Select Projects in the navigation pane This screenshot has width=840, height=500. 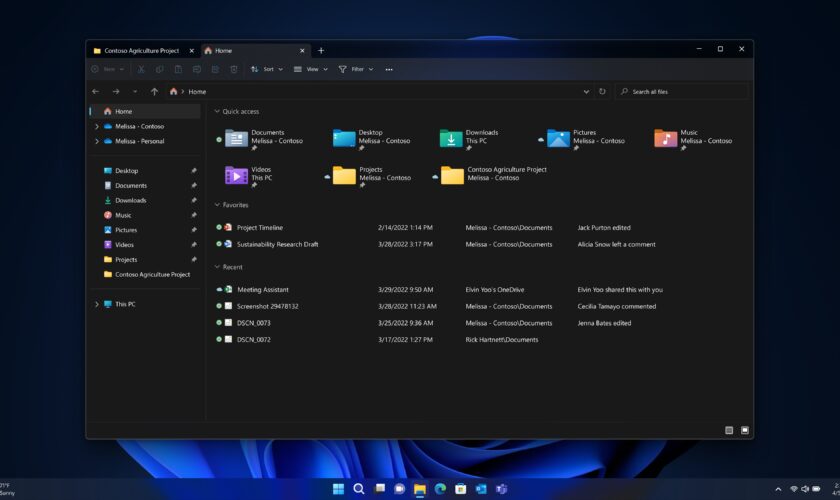click(145, 260)
